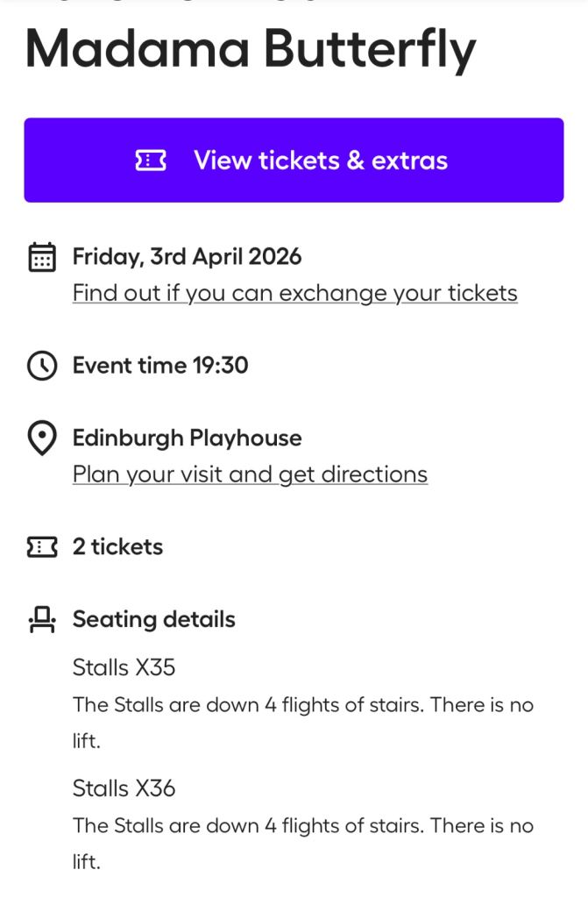This screenshot has width=588, height=898.
Task: Select the Madama Butterfly title
Action: (251, 50)
